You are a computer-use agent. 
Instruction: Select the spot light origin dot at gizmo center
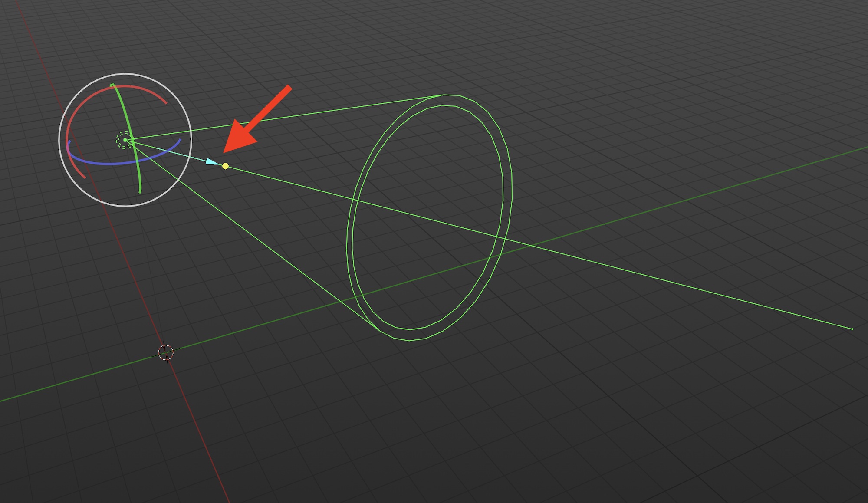coord(125,140)
